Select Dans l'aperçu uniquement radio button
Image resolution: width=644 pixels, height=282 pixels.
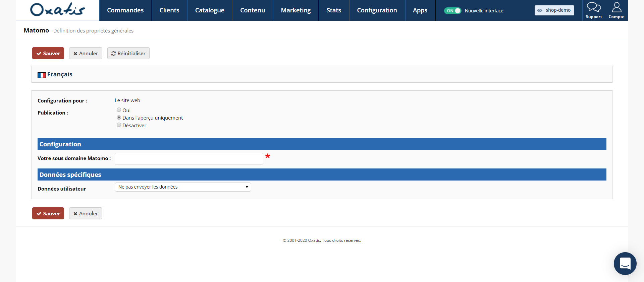pos(119,118)
